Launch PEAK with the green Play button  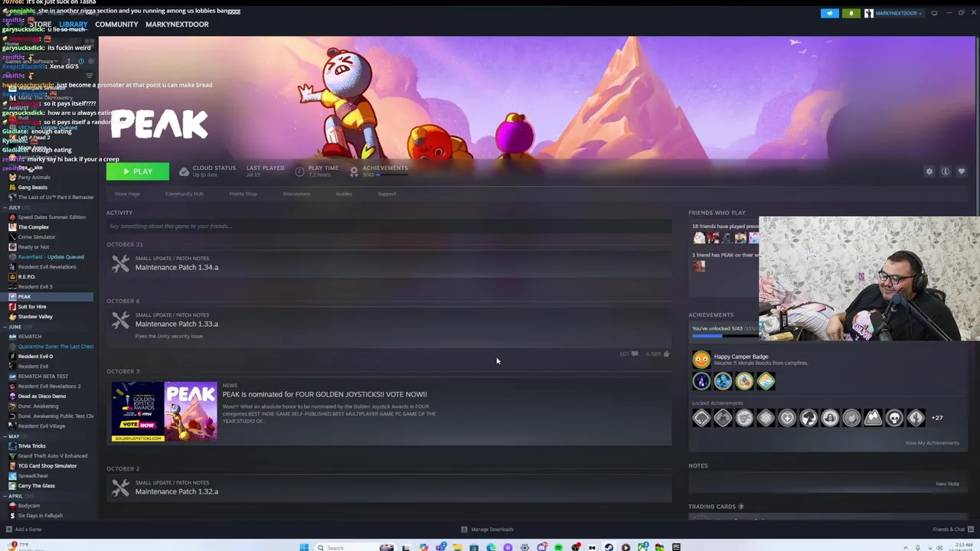pyautogui.click(x=138, y=171)
